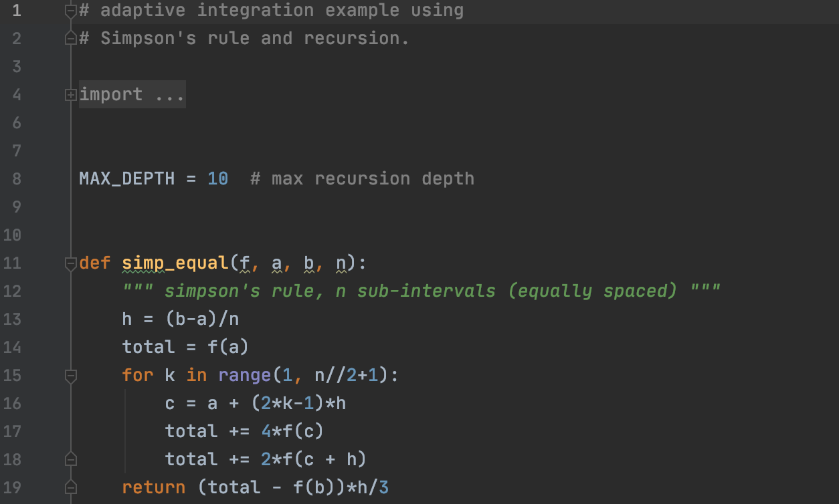Image resolution: width=839 pixels, height=504 pixels.
Task: Click line number 8 in the gutter
Action: [16, 178]
